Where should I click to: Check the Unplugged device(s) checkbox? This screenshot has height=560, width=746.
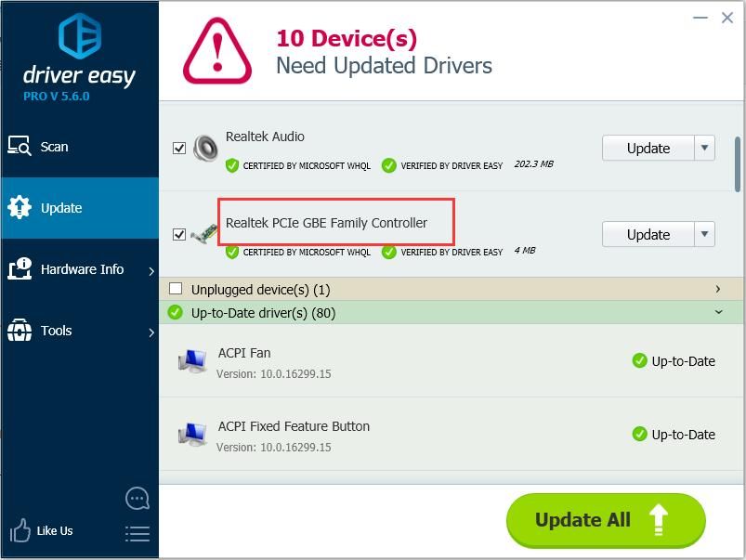click(176, 289)
